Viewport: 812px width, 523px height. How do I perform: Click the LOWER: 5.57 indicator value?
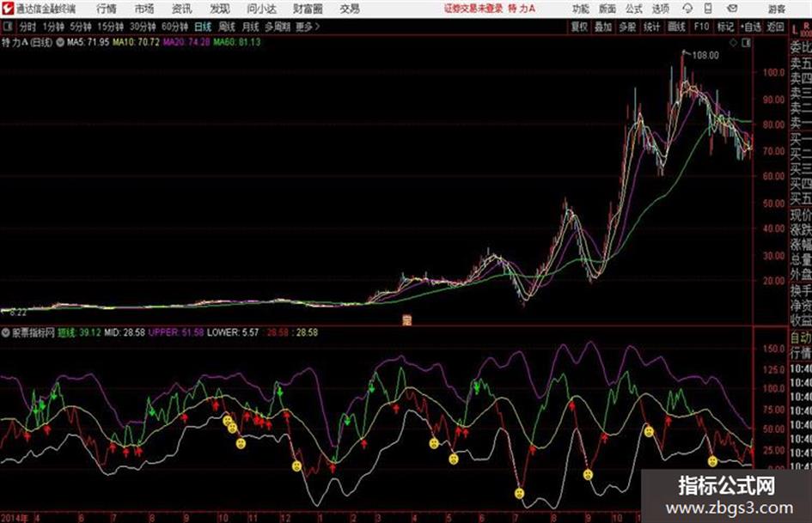(233, 332)
